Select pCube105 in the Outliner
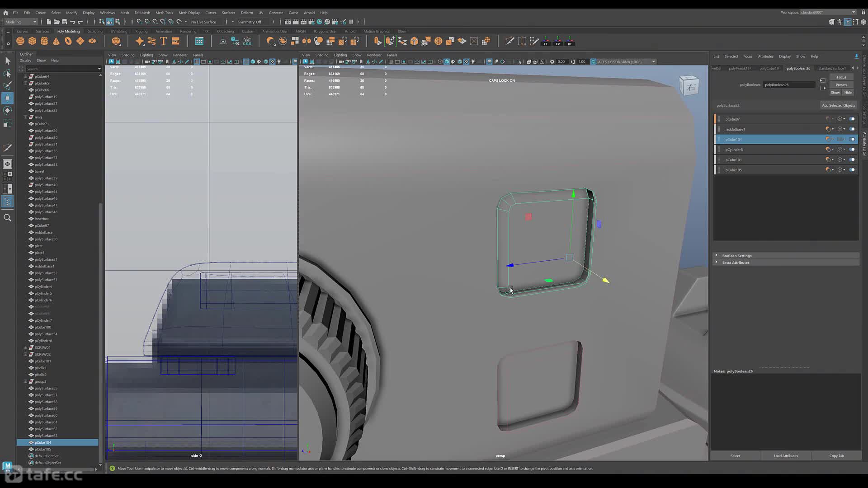868x488 pixels. [x=43, y=449]
